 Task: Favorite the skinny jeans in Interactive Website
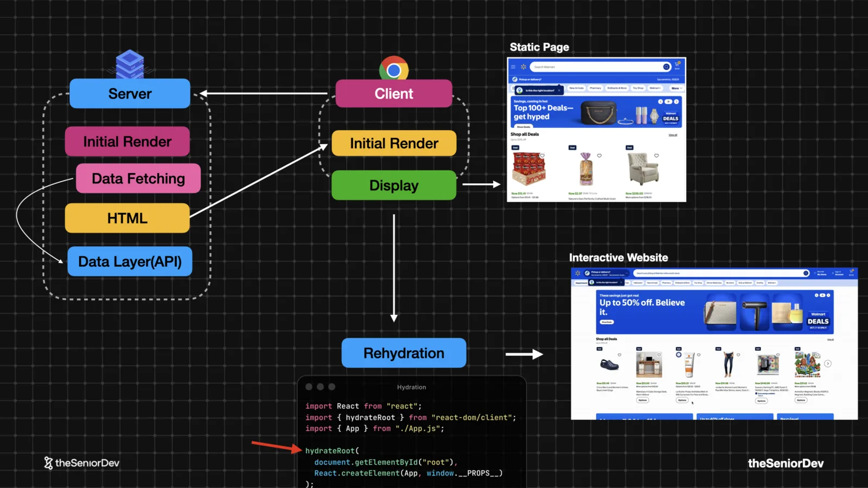point(738,355)
